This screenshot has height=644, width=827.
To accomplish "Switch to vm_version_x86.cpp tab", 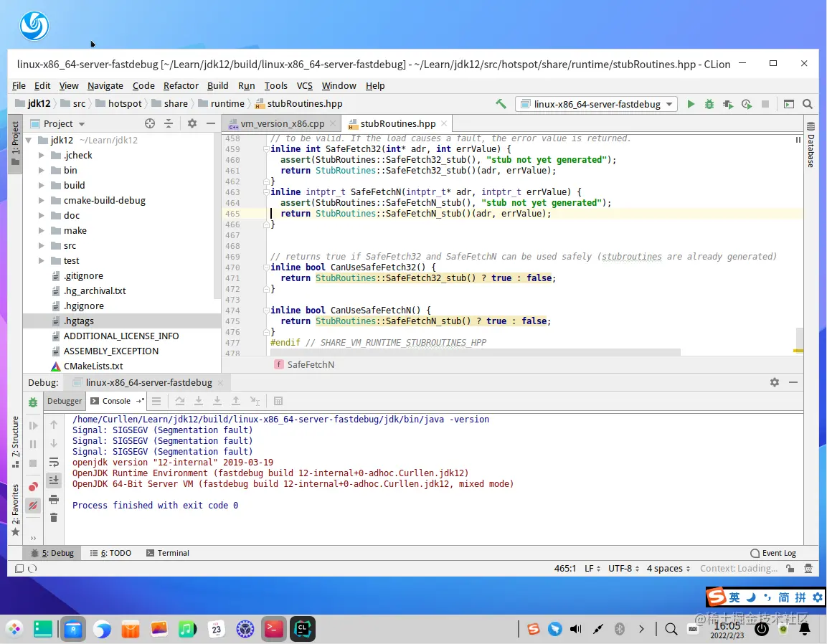I will [282, 123].
